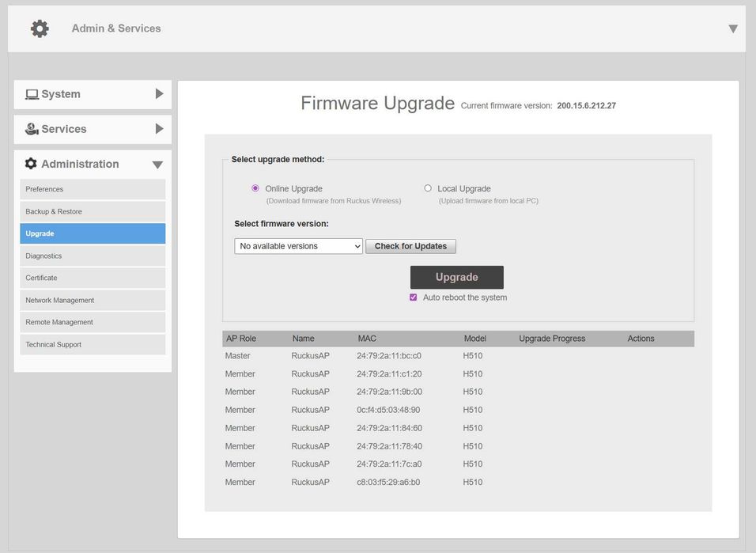Select the Upgrade menu item
The image size is (756, 553).
click(x=93, y=233)
